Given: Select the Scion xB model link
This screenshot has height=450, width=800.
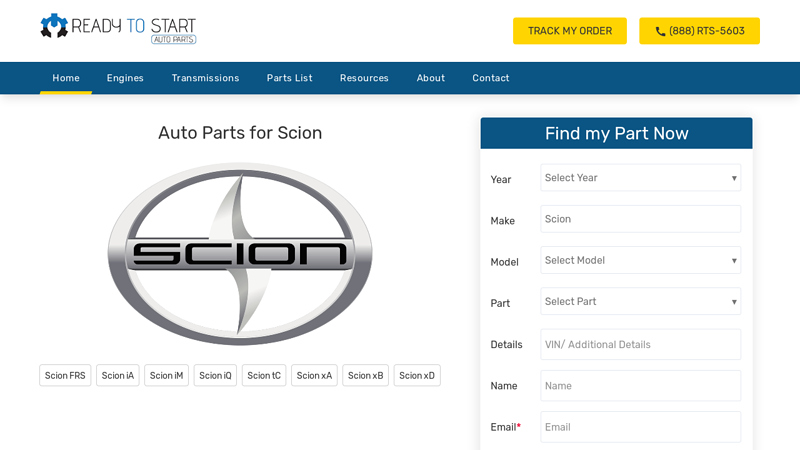Looking at the screenshot, I should (365, 375).
